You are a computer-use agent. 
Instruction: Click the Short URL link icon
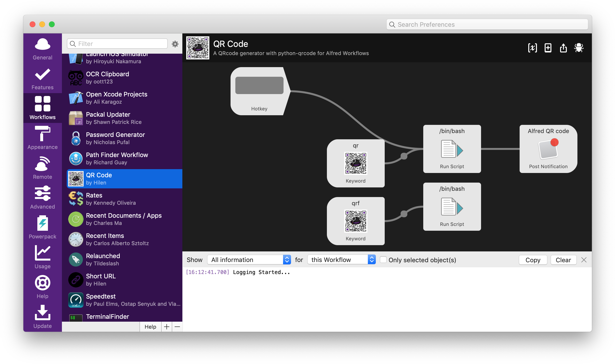(76, 280)
